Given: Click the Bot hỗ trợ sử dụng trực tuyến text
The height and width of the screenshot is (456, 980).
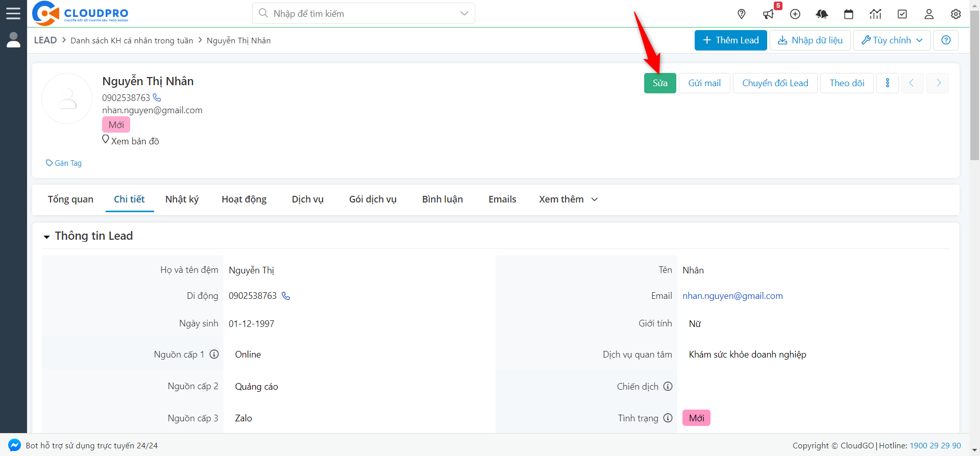Looking at the screenshot, I should [92, 446].
